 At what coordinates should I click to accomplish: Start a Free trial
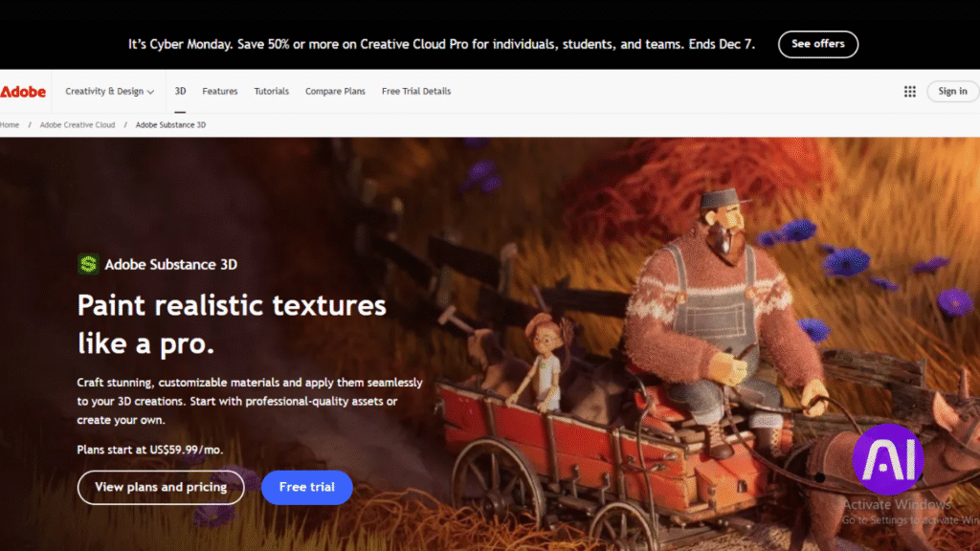306,487
